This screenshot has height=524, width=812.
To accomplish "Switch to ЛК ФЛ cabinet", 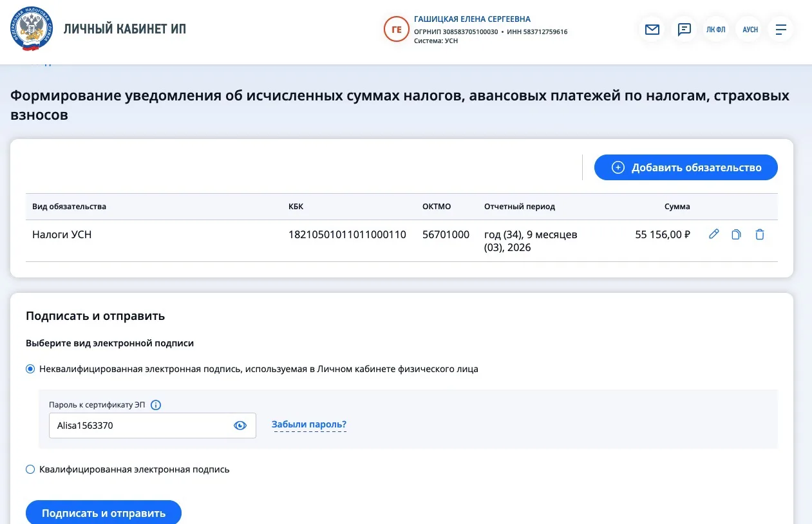I will 715,30.
